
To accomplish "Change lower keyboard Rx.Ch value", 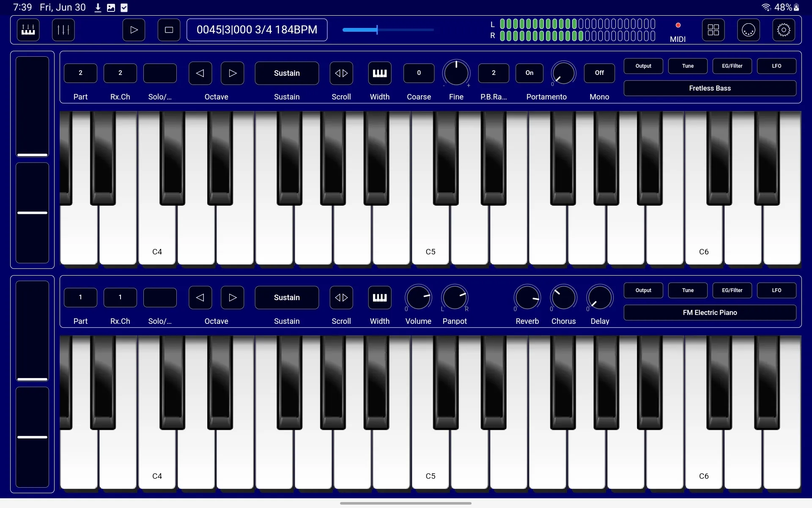I will pos(120,298).
